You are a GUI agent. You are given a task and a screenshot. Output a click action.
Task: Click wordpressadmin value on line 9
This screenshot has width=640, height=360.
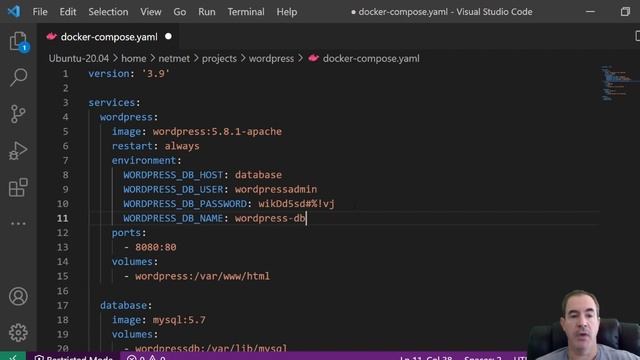coord(276,189)
